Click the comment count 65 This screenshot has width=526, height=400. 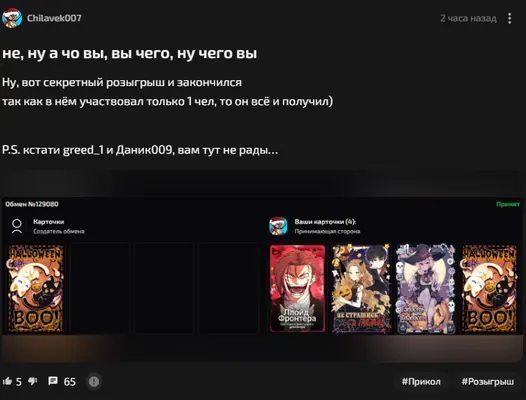(x=70, y=382)
